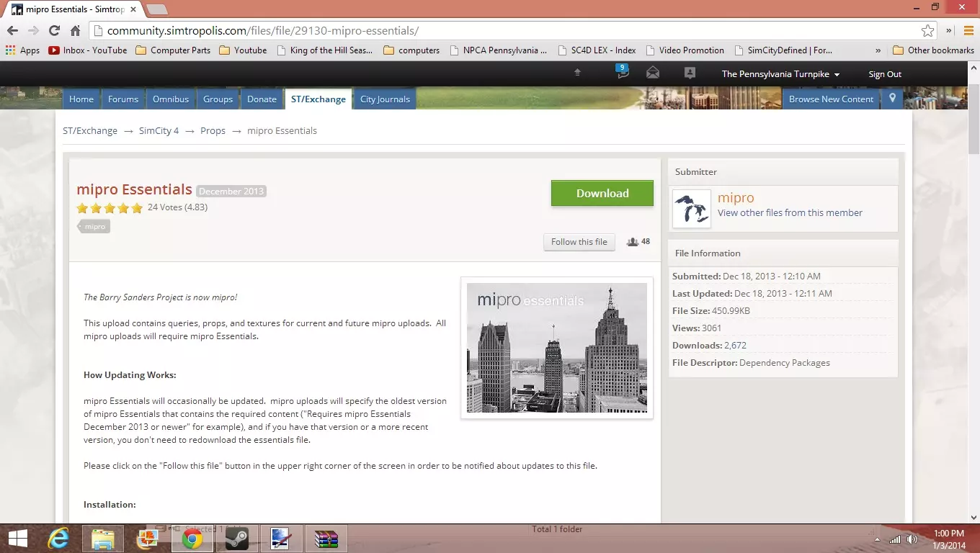Open the friends icon in the top bar
980x553 pixels.
tap(690, 73)
